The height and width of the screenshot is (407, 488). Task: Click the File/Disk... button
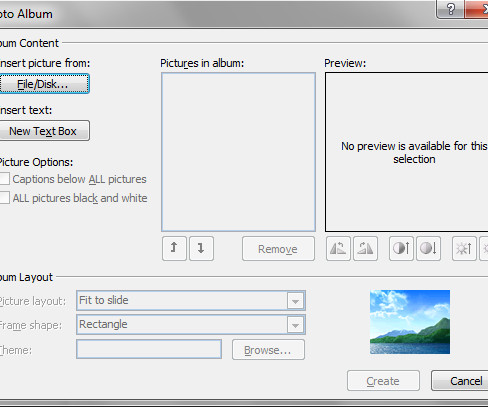pos(44,84)
